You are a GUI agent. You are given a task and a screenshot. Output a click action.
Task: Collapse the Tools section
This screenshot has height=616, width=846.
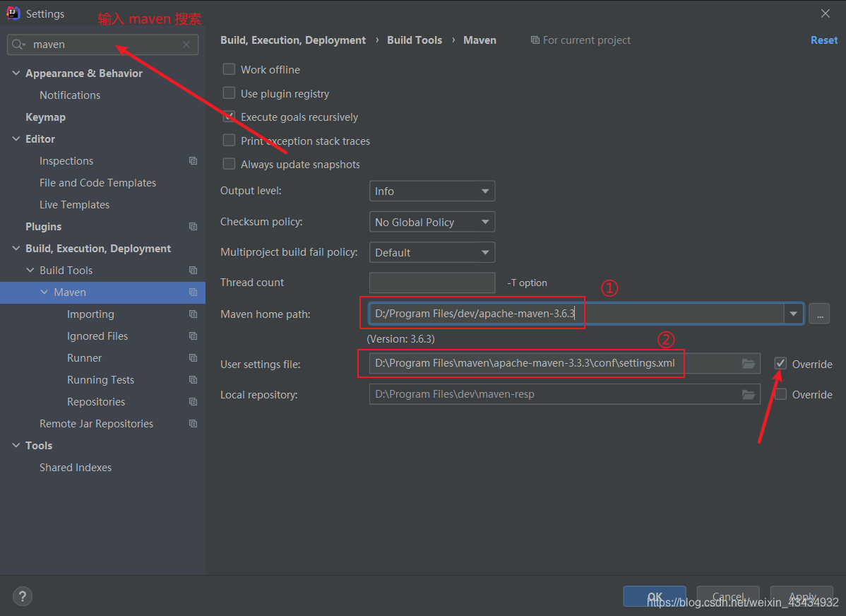pos(16,445)
